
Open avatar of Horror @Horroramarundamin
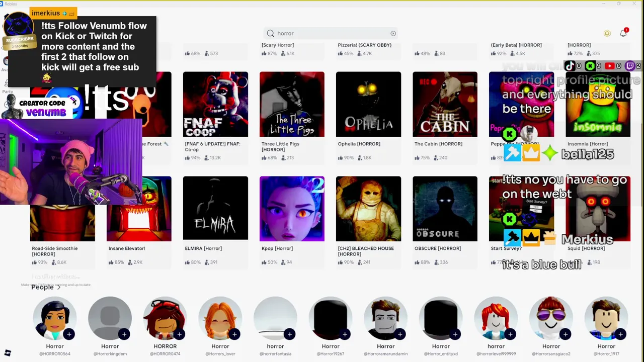click(x=385, y=319)
